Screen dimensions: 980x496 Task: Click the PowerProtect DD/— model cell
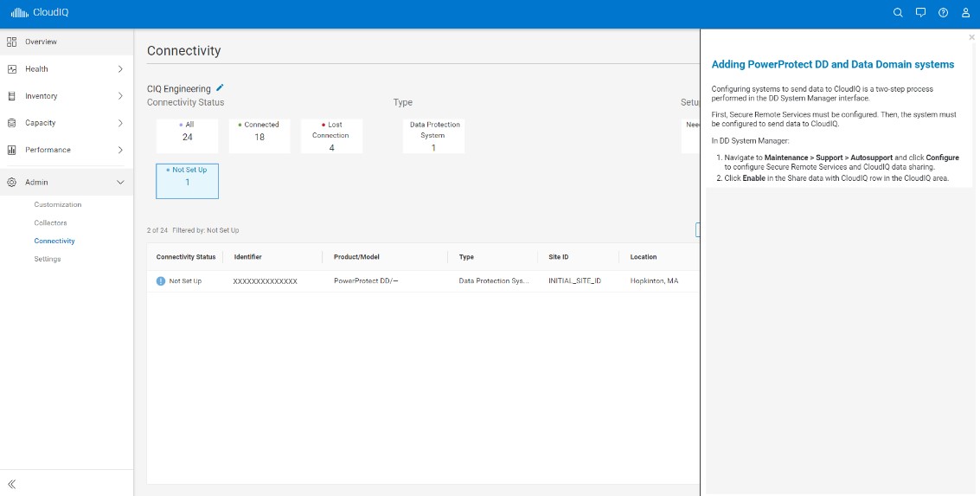(366, 281)
